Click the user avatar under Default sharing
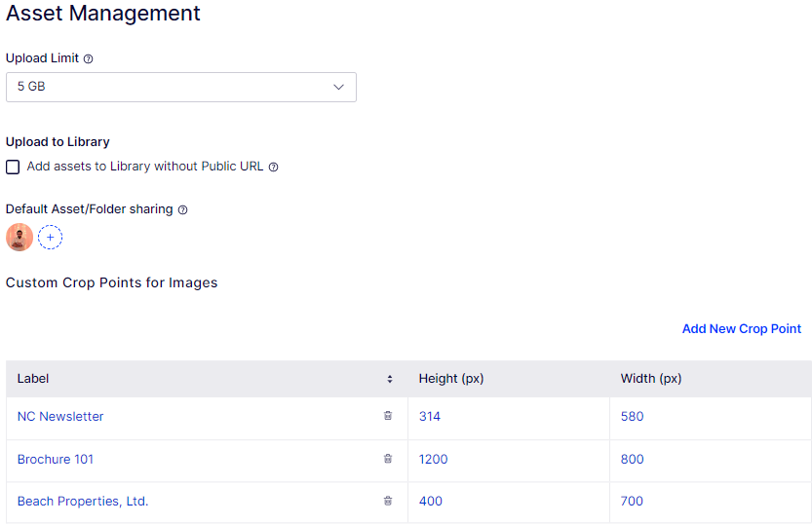This screenshot has height=524, width=812. click(19, 238)
